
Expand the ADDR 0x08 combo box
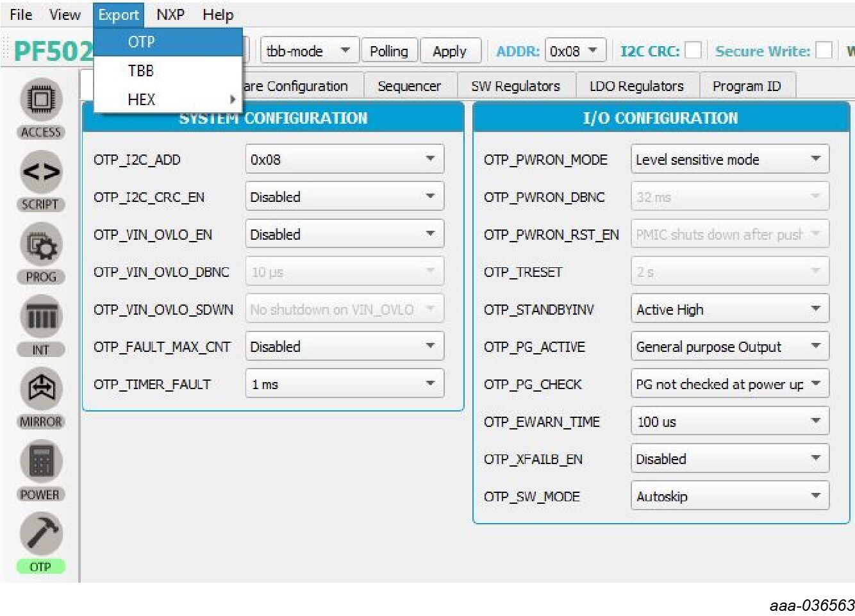click(x=575, y=51)
